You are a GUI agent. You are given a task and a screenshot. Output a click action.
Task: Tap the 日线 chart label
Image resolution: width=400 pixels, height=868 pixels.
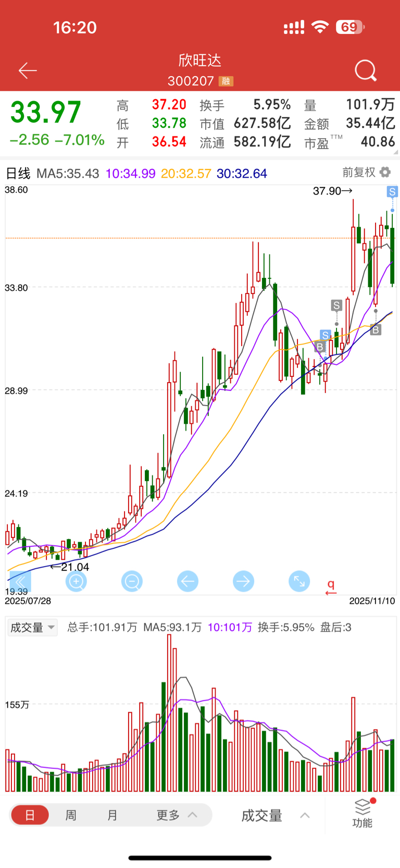click(x=18, y=173)
